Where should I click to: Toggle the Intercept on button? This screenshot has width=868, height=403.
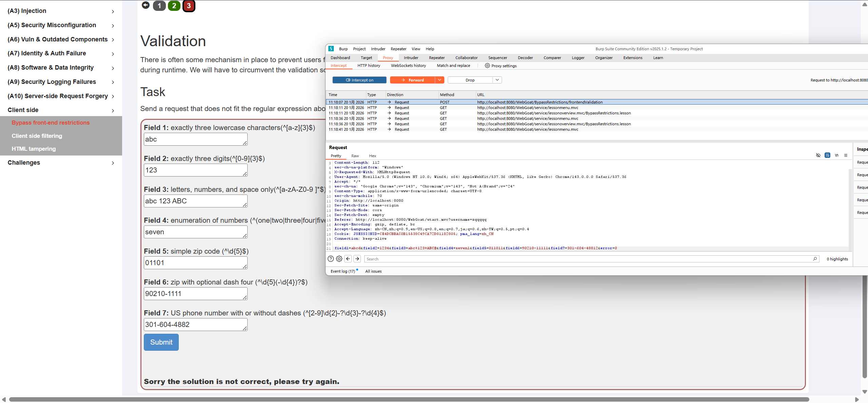tap(359, 80)
